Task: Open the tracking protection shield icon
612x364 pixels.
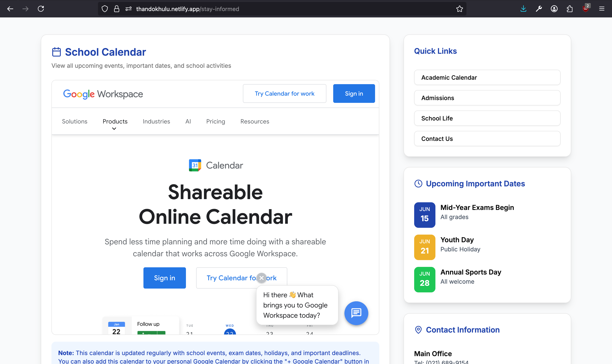Action: coord(105,9)
